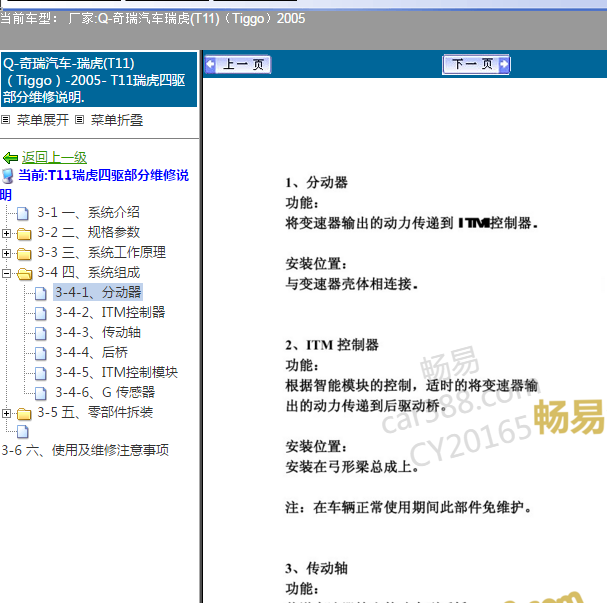Select 3-2 二、规格参数 folder label
Screen dimensions: 607x603
(88, 232)
